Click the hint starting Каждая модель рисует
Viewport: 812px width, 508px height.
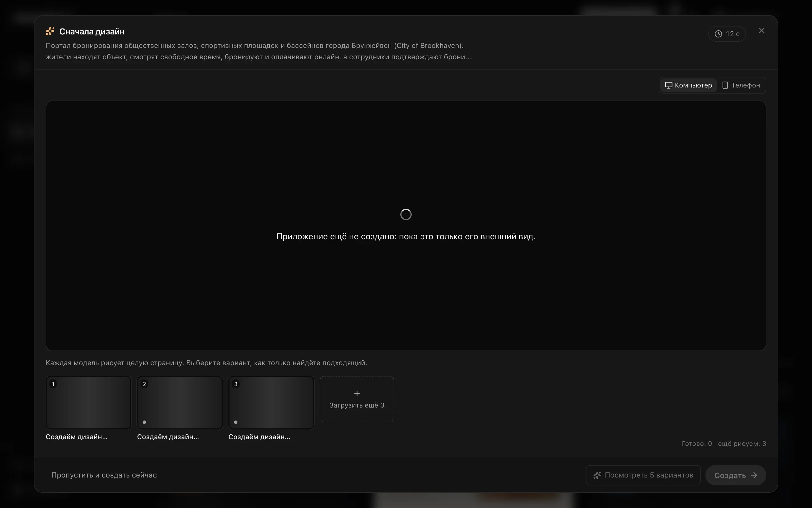[x=206, y=363]
